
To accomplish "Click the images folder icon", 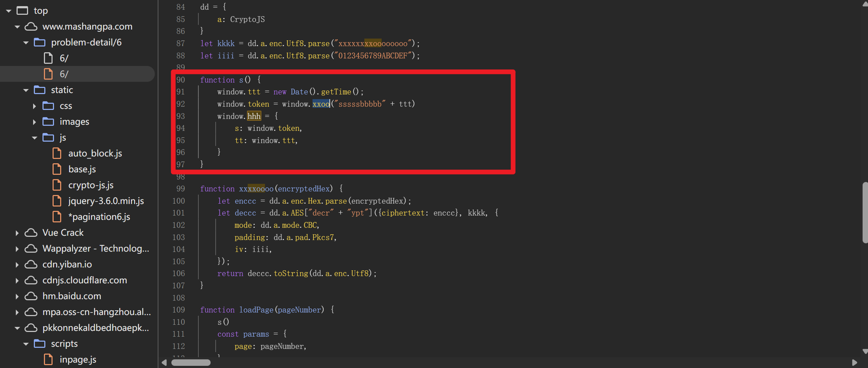I will [x=48, y=122].
